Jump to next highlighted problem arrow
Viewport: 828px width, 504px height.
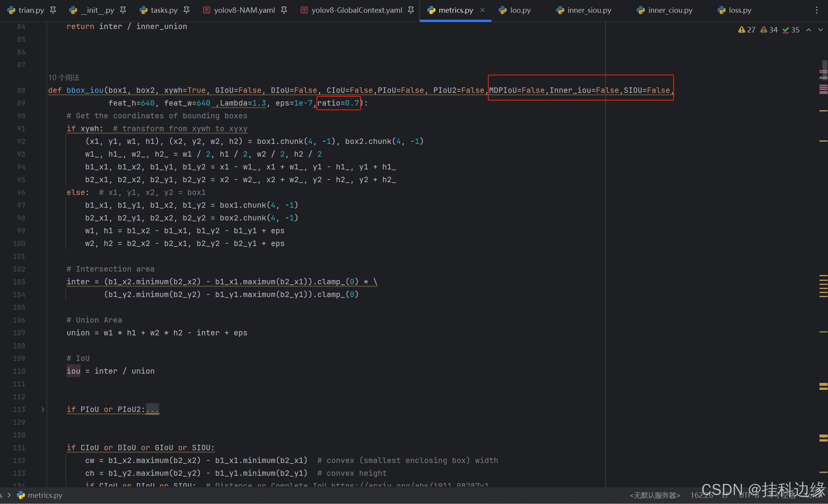tap(821, 30)
